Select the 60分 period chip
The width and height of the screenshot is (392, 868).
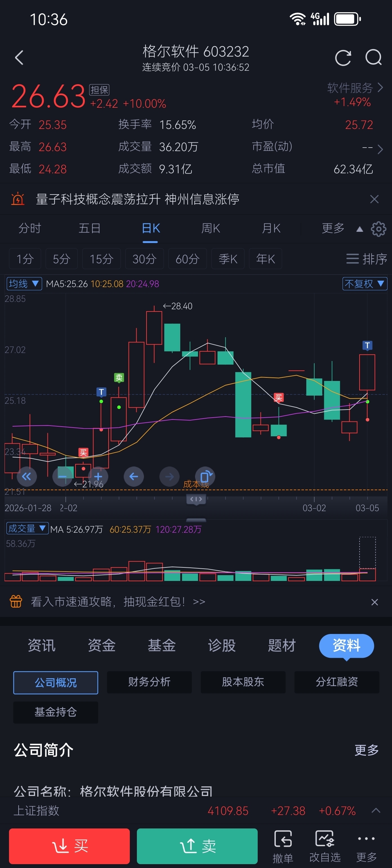click(188, 259)
